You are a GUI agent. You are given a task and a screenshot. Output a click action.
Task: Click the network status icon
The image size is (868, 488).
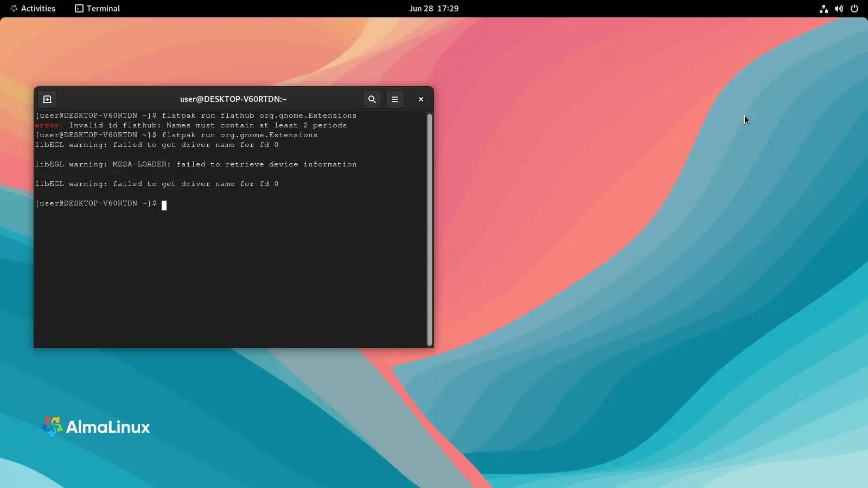point(824,9)
